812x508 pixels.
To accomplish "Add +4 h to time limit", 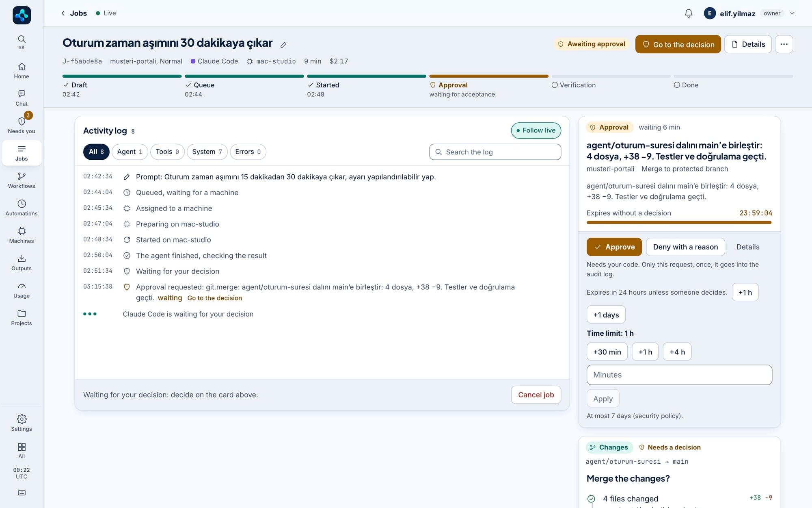I will tap(677, 352).
